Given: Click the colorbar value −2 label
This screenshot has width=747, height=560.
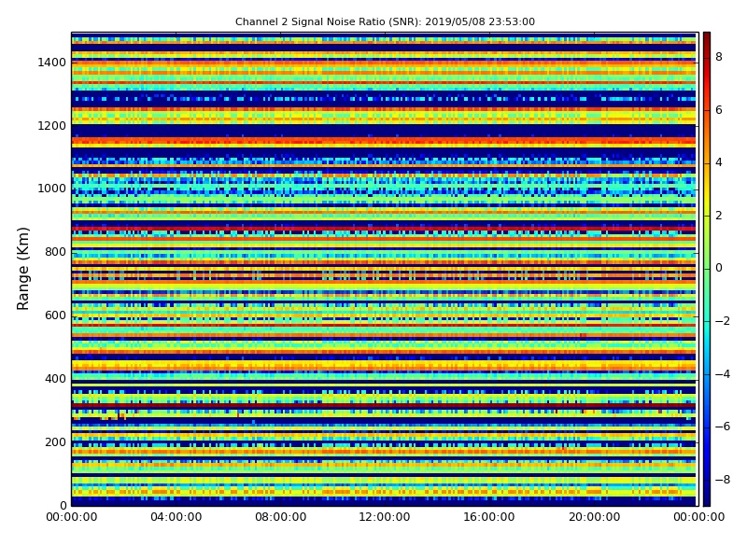Looking at the screenshot, I should [x=723, y=321].
